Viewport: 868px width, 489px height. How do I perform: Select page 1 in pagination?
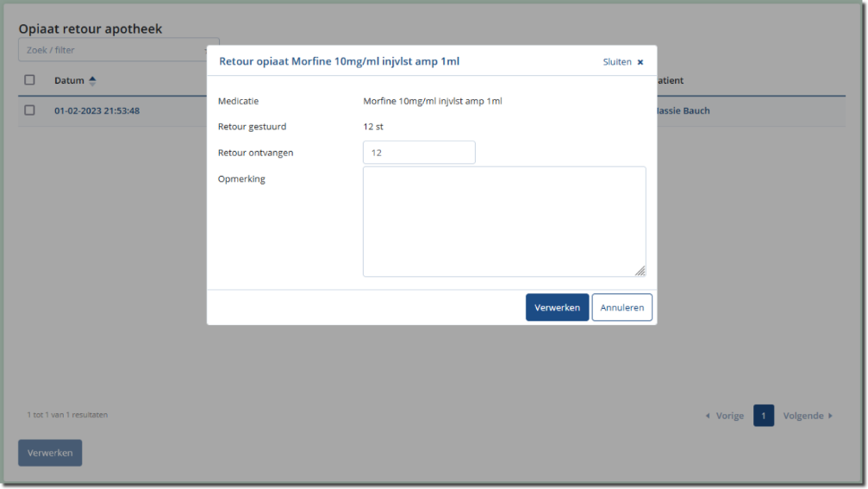point(763,416)
